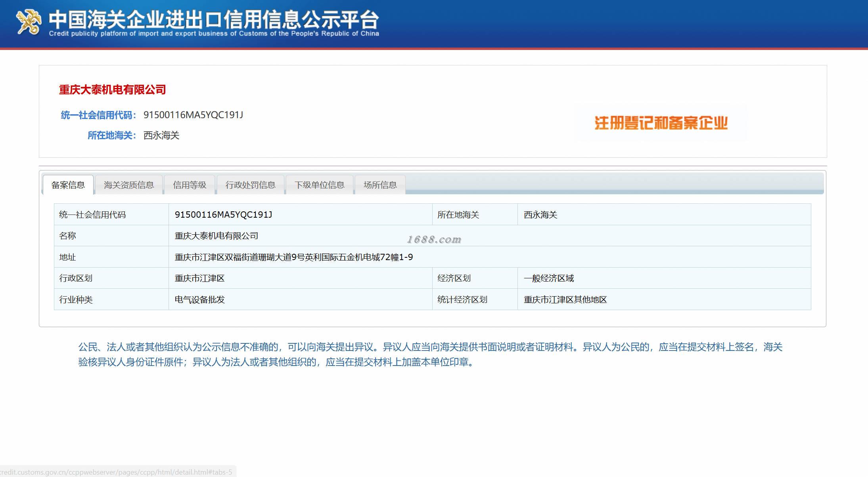Click the 电气设备批发 industry type cell
This screenshot has height=477, width=868.
(x=199, y=299)
